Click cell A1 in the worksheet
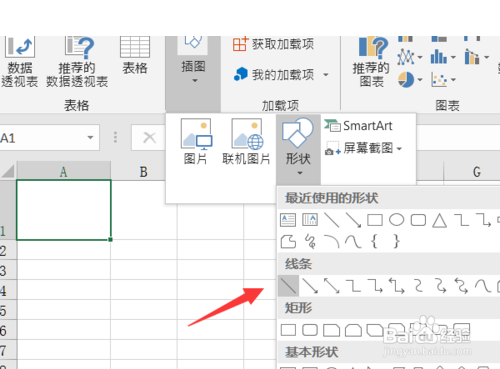The image size is (500, 369). tap(64, 210)
